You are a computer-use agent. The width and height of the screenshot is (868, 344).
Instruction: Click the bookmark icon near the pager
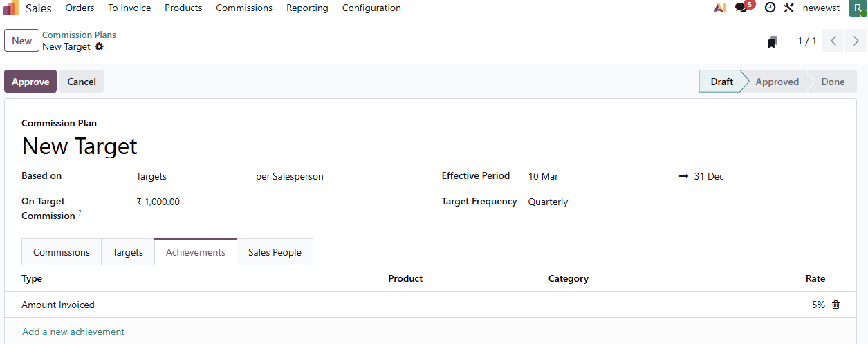pyautogui.click(x=773, y=42)
